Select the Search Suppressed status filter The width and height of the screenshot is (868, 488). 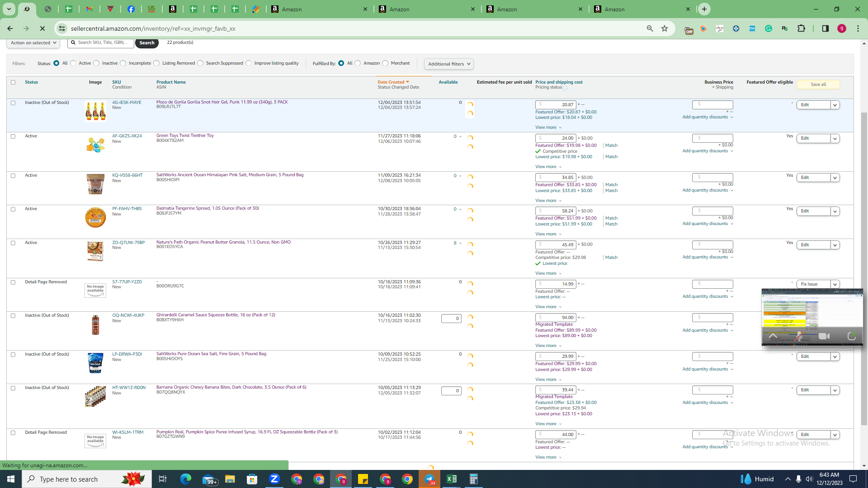tap(200, 63)
